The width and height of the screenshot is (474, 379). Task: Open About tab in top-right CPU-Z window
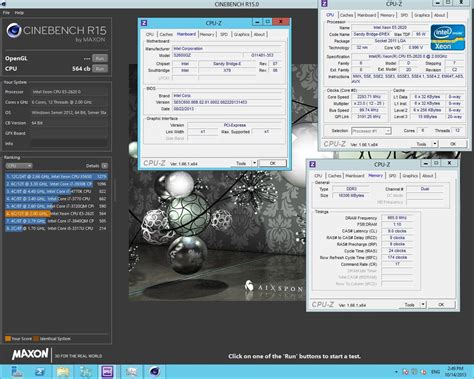tap(439, 15)
